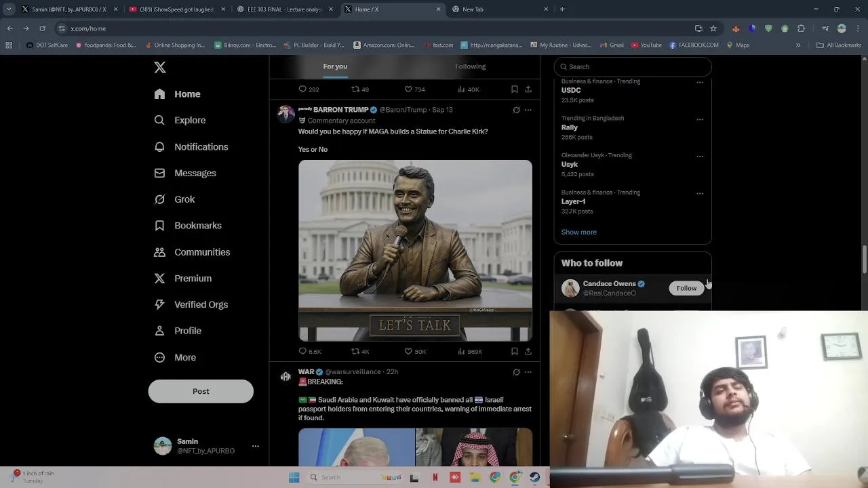868x488 pixels.
Task: Open WAR account profile name
Action: click(306, 371)
